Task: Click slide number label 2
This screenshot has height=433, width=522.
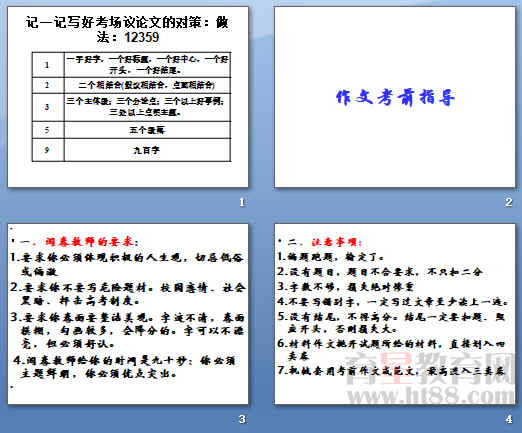Action: 509,202
